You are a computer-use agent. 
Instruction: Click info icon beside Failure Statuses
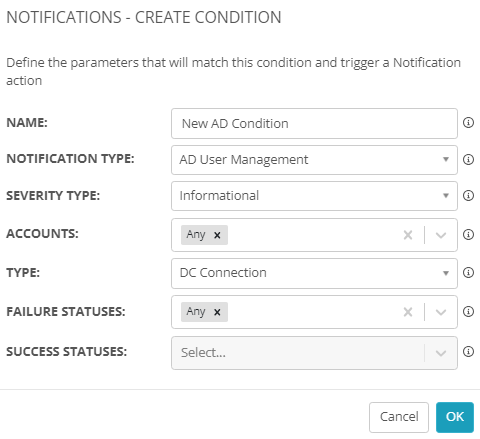point(468,311)
